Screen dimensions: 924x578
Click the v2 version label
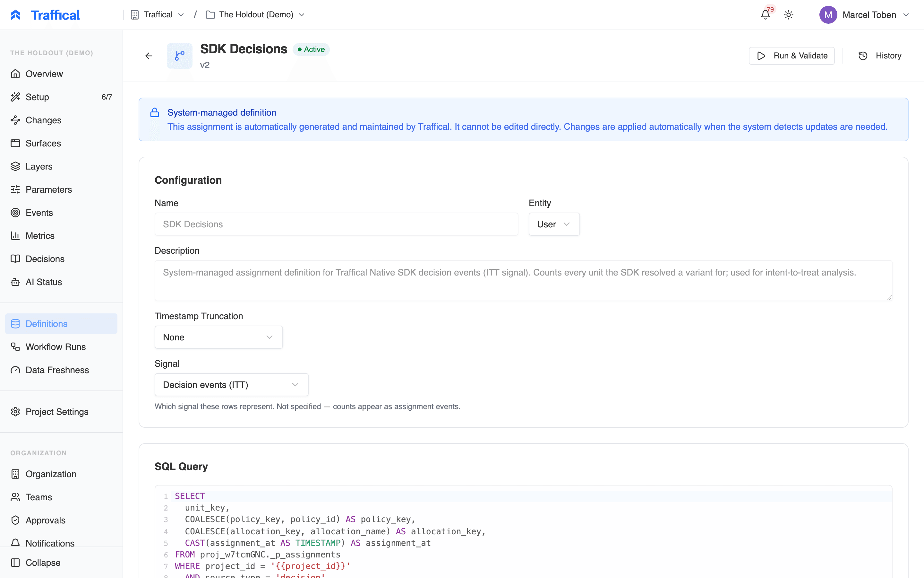point(205,65)
